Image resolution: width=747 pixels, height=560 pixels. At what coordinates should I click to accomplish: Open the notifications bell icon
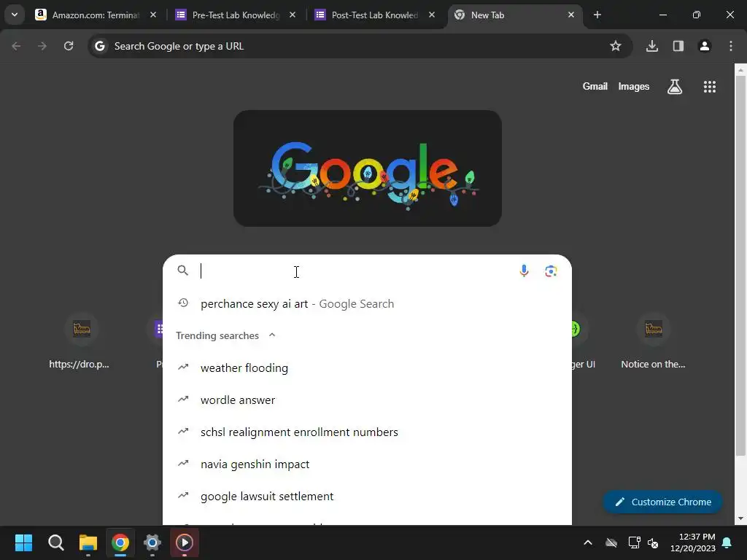(x=727, y=542)
